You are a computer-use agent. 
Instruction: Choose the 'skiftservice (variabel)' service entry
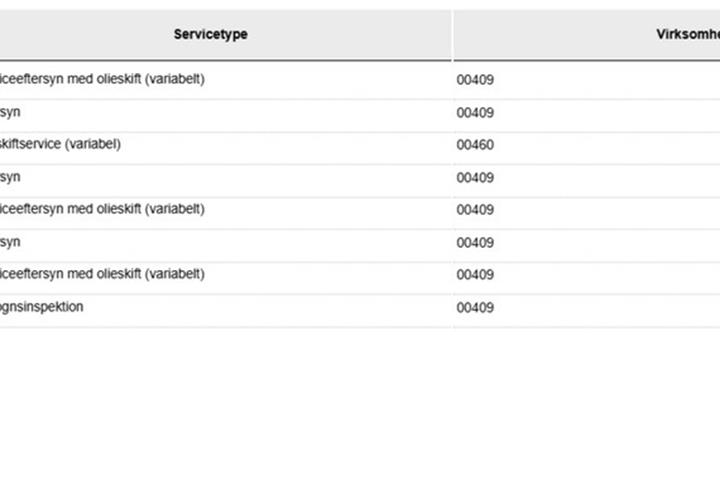pyautogui.click(x=60, y=144)
